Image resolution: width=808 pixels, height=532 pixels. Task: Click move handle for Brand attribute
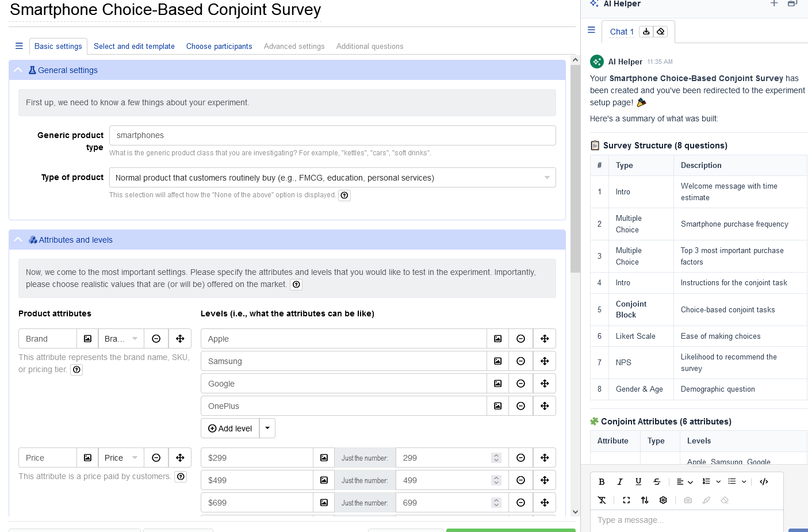180,339
